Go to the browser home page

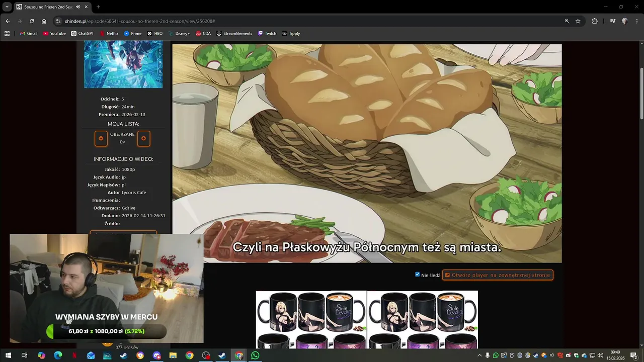44,21
